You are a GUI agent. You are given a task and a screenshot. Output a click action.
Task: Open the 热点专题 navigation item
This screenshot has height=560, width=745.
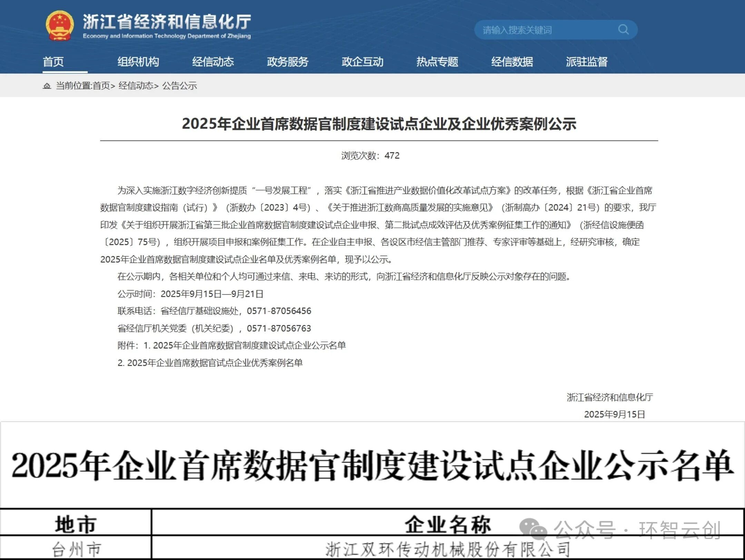437,62
